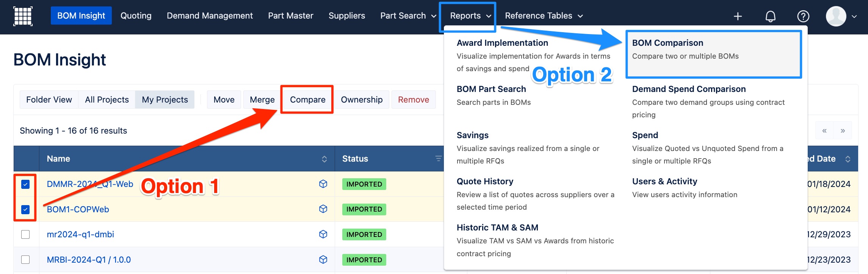
Task: Click the Ownership button
Action: click(x=362, y=100)
